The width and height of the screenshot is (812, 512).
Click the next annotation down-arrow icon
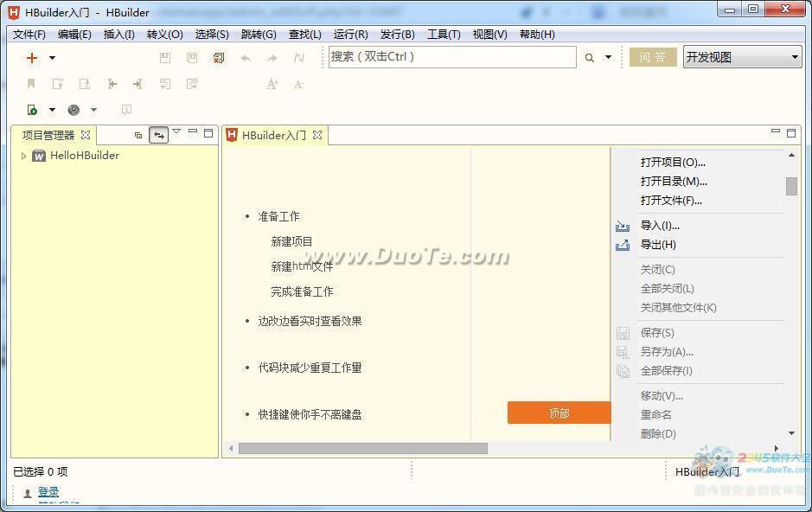point(85,83)
